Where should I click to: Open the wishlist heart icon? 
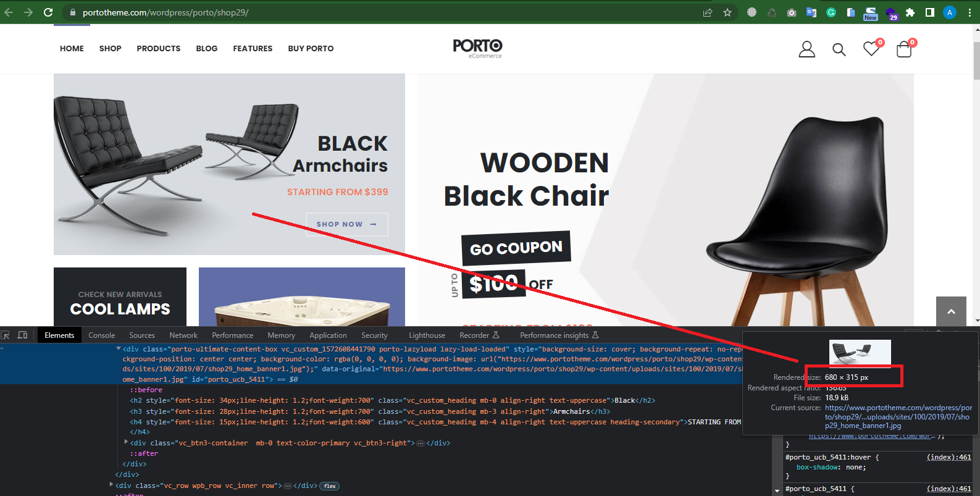point(872,48)
